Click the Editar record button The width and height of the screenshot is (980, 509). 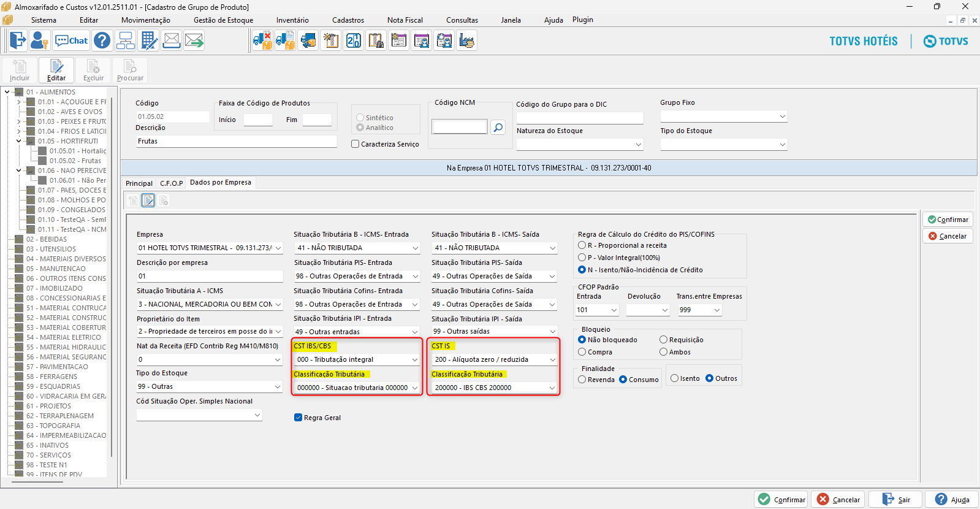click(x=56, y=70)
